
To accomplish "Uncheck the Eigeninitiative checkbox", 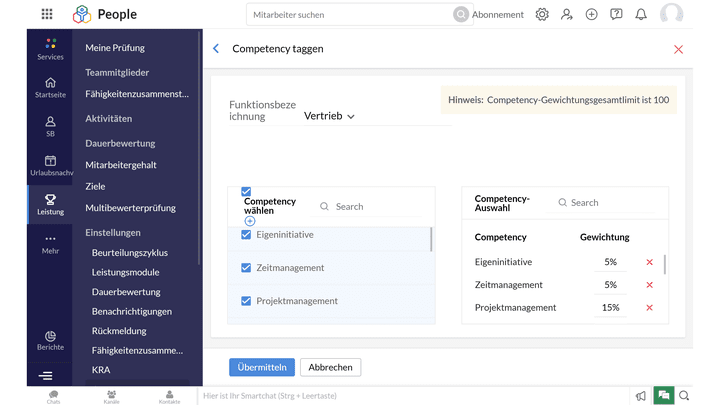I will click(x=246, y=235).
